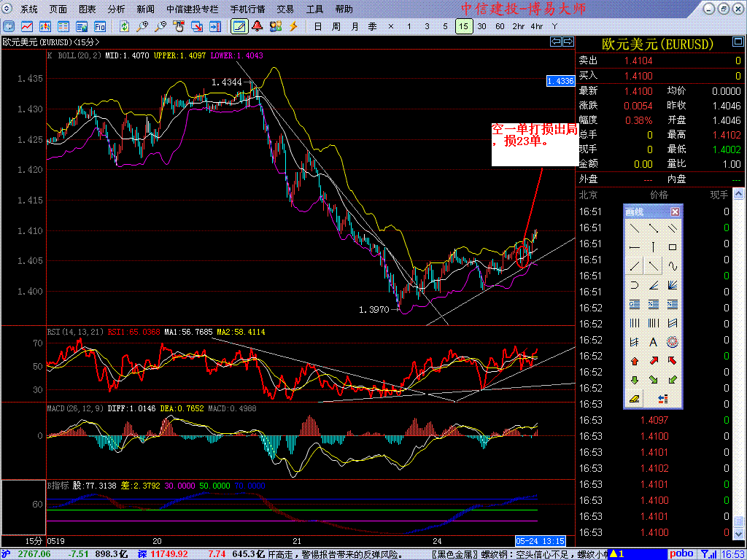
Task: Click the two-people users toolbar icon
Action: pyautogui.click(x=275, y=27)
